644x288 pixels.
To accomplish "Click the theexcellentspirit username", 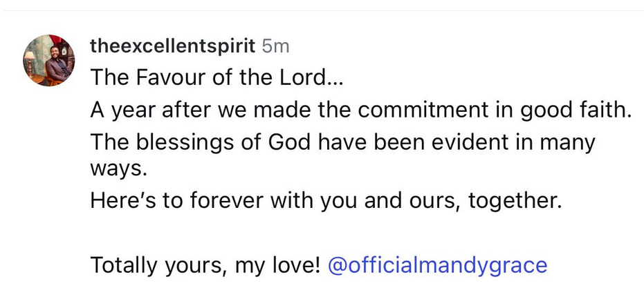I will click(x=173, y=46).
